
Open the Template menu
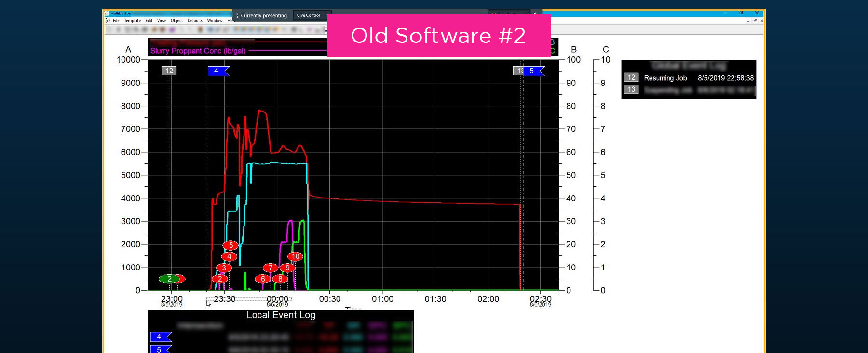132,21
